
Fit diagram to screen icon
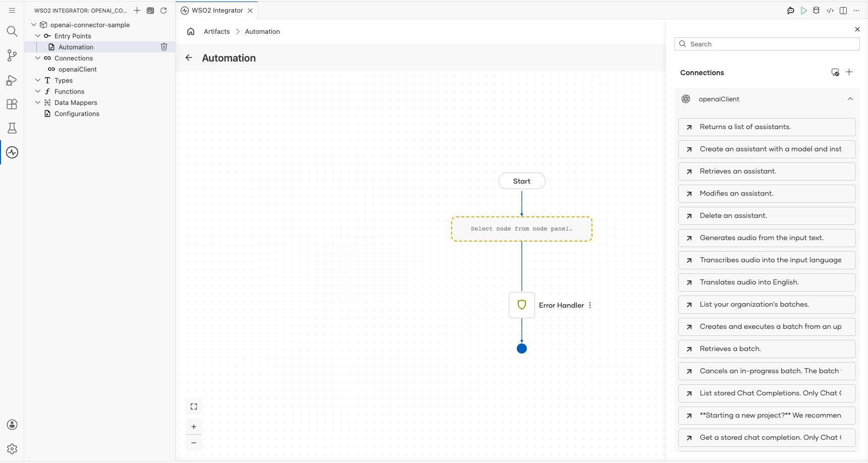click(x=194, y=407)
